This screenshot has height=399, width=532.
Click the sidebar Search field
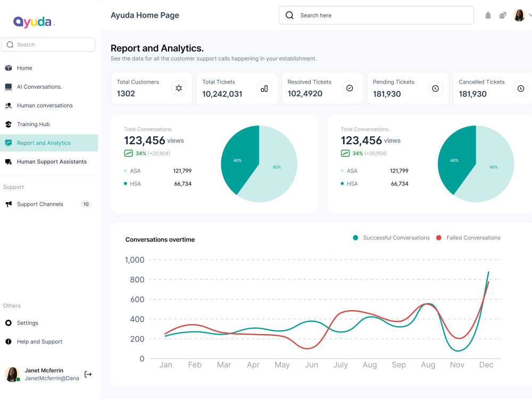pyautogui.click(x=48, y=45)
